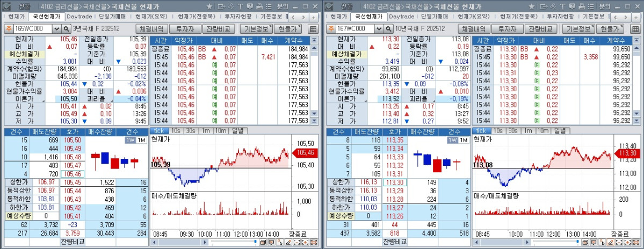Viewport: 644px width, 249px height.
Task: Click the search magnifier next to 165WC000
Action: [67, 29]
